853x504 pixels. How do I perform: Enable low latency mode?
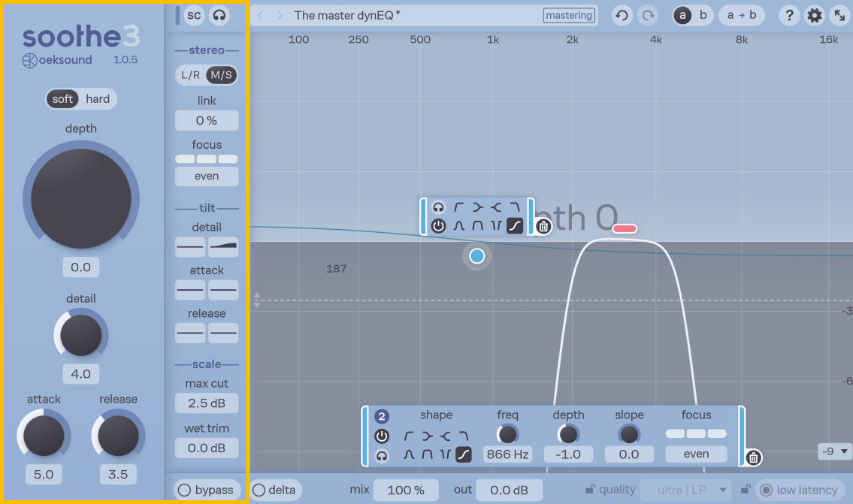[799, 490]
